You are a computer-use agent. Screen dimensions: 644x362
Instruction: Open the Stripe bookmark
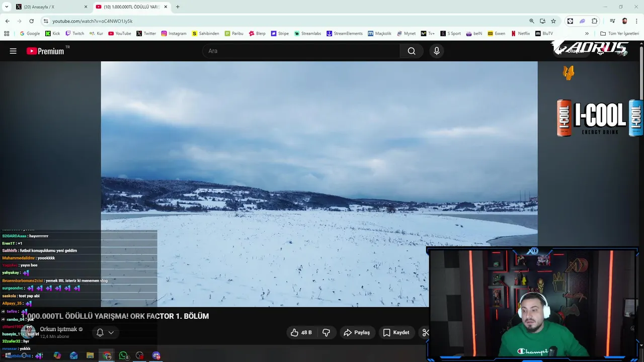point(280,34)
